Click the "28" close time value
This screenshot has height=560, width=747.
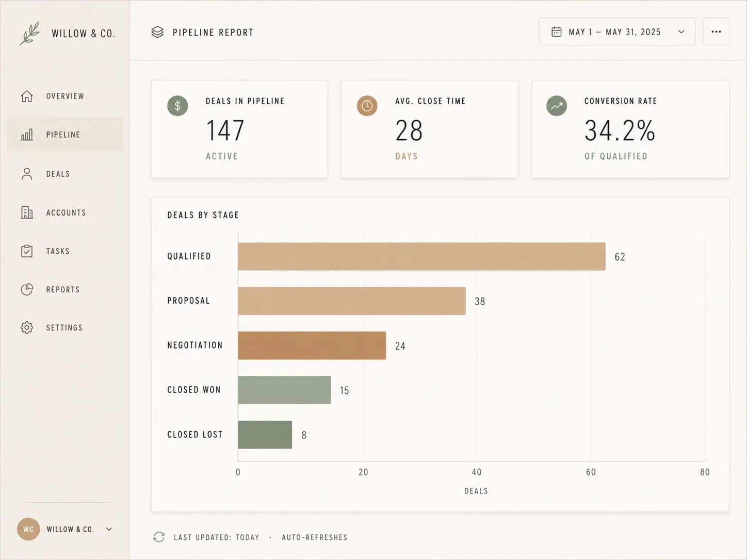[x=409, y=130]
